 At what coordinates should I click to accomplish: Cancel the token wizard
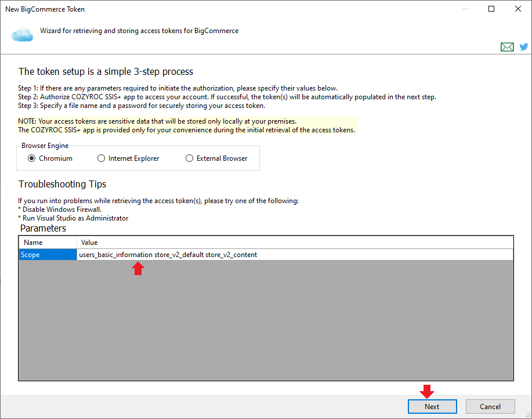(490, 406)
